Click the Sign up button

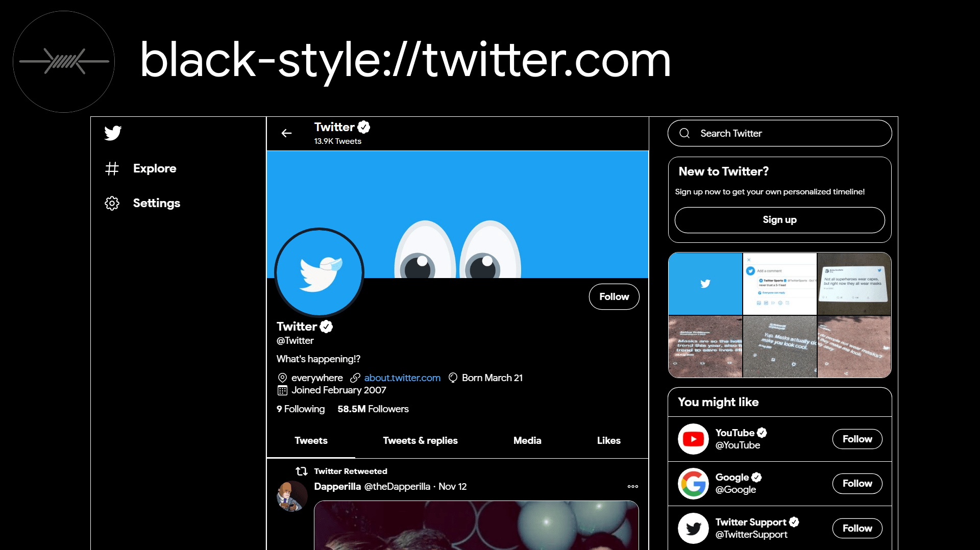tap(779, 220)
